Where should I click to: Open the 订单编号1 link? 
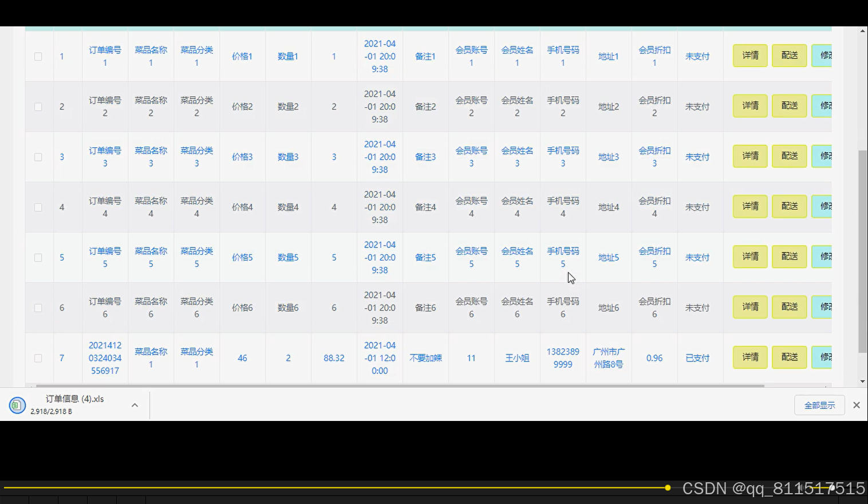point(105,56)
